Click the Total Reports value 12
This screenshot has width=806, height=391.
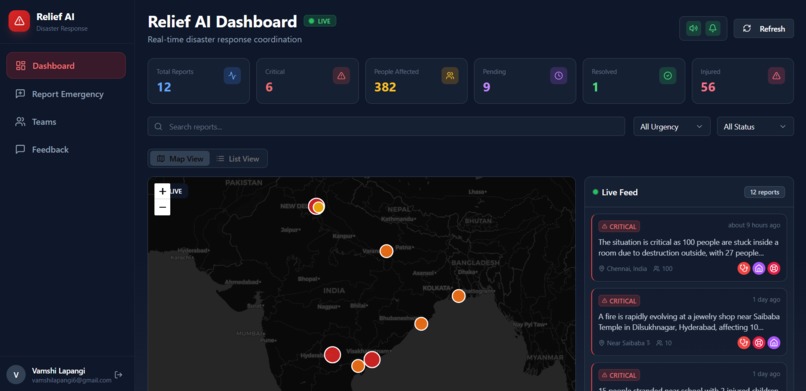[164, 87]
